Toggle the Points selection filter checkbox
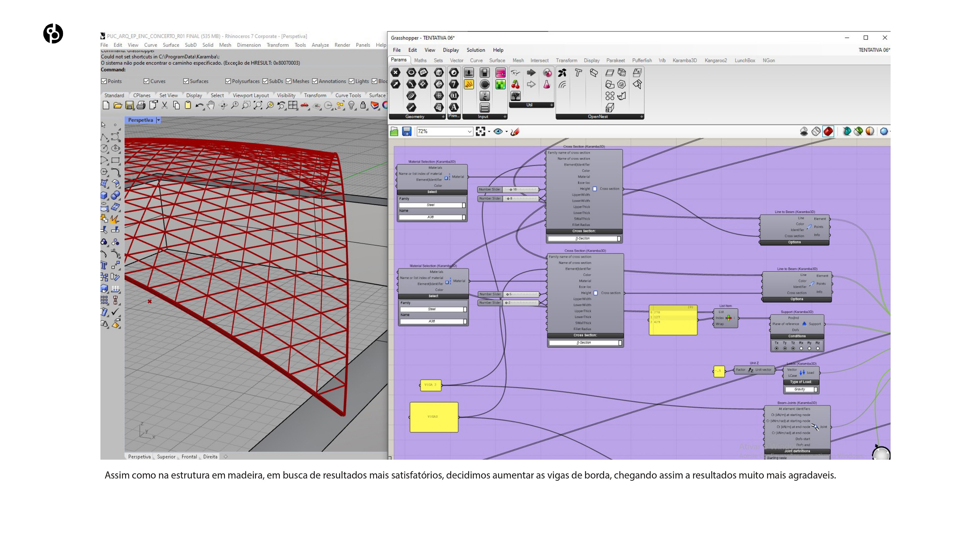 [x=104, y=81]
